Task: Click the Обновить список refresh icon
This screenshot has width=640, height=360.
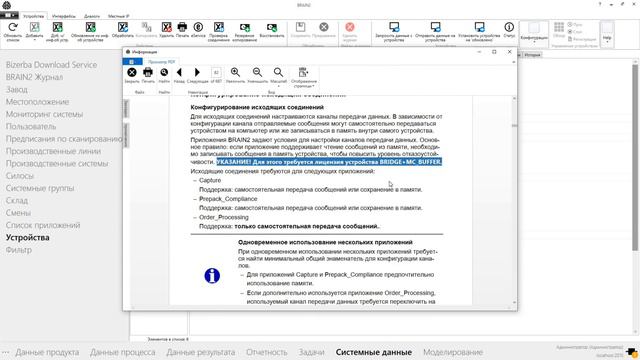Action: point(13,27)
